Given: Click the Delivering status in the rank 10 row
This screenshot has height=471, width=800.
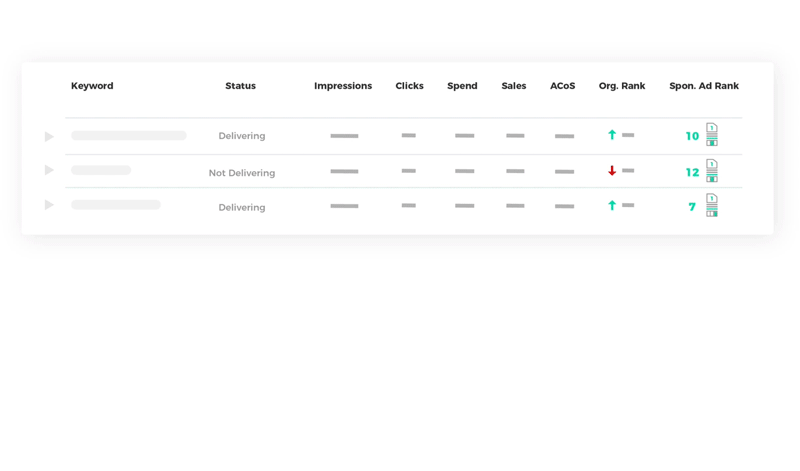Looking at the screenshot, I should (x=242, y=136).
